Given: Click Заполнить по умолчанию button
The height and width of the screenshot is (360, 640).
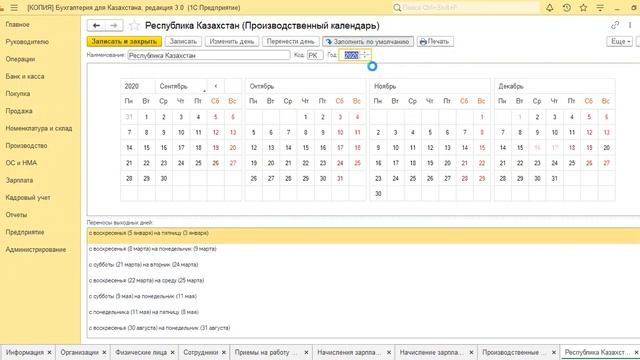Looking at the screenshot, I should click(x=368, y=41).
